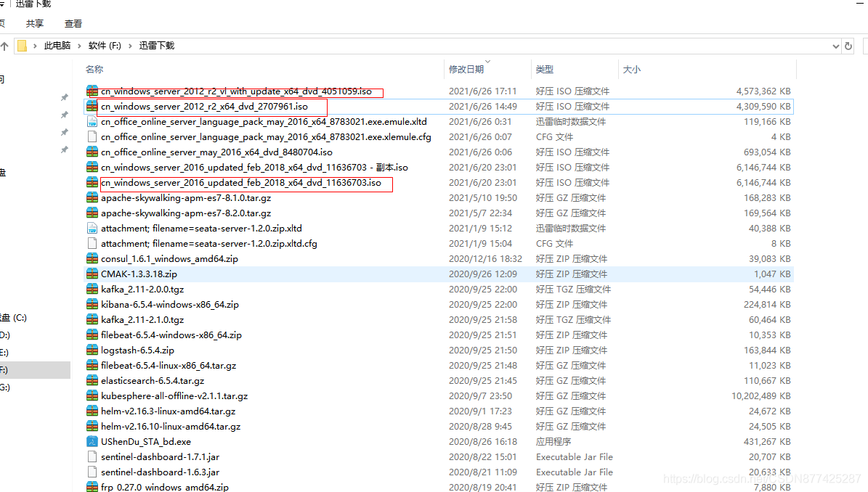Expand the chevron after 此电脑 breadcrumb
Viewport: 868px width, 492px height.
[79, 46]
